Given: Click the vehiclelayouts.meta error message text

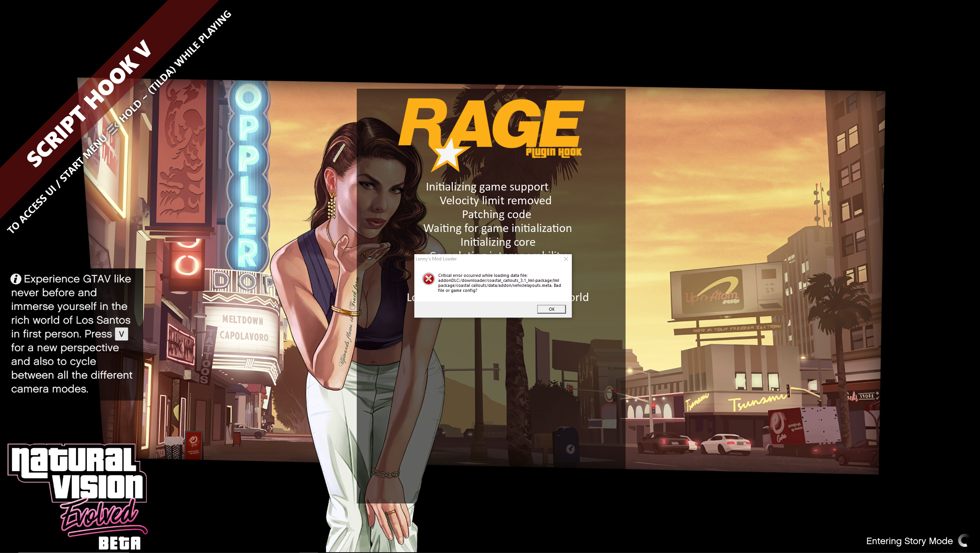Looking at the screenshot, I should [499, 283].
